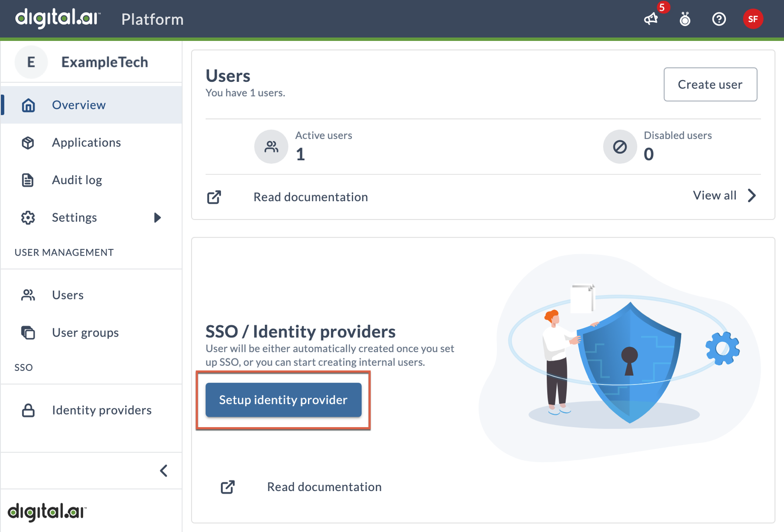This screenshot has width=784, height=532.
Task: Click the ExampleTech account name
Action: 105,62
